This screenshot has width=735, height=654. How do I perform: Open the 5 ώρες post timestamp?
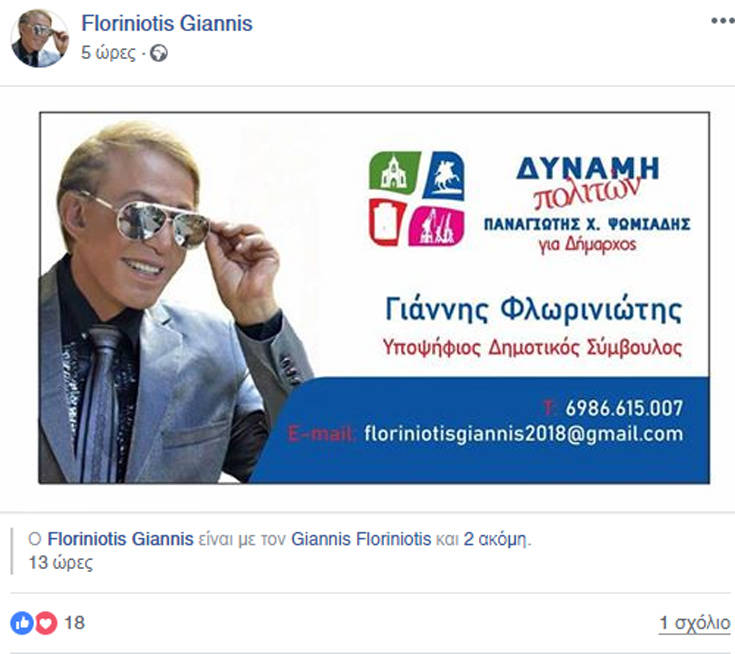click(x=108, y=53)
